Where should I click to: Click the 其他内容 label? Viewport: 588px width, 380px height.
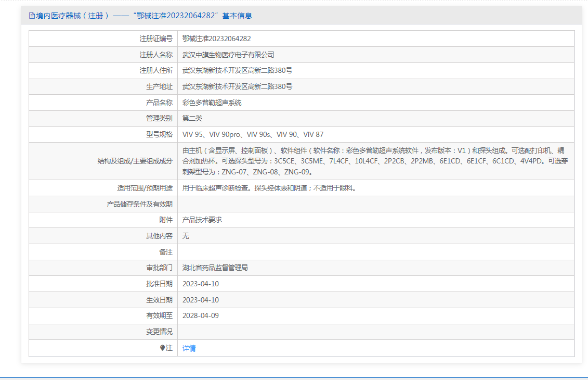coord(160,236)
